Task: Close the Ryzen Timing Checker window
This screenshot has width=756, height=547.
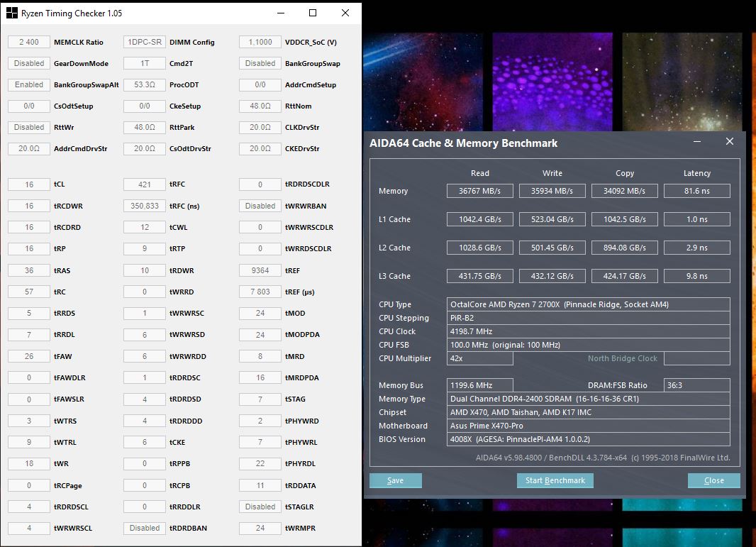Action: point(345,13)
